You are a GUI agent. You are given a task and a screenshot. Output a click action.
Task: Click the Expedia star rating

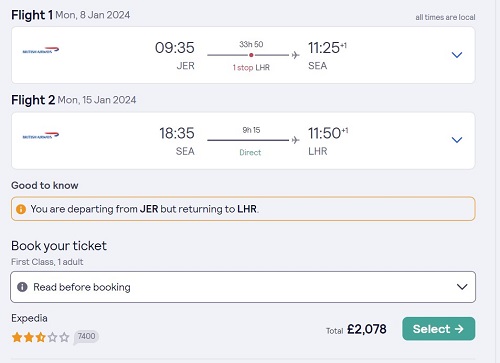click(x=41, y=337)
